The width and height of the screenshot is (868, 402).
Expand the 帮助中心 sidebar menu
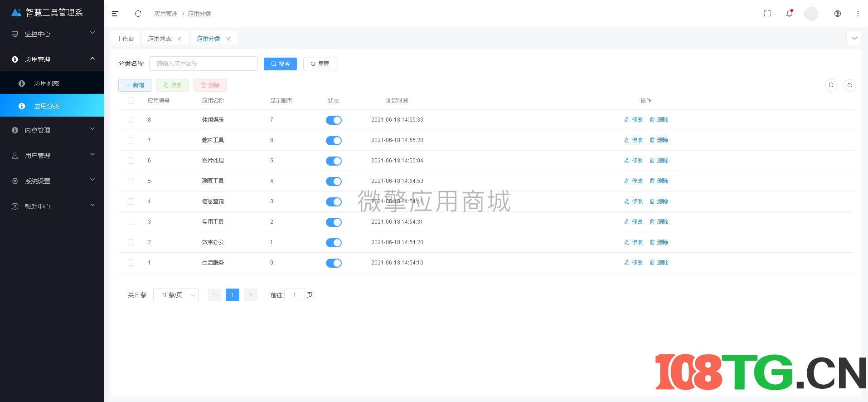coord(52,206)
